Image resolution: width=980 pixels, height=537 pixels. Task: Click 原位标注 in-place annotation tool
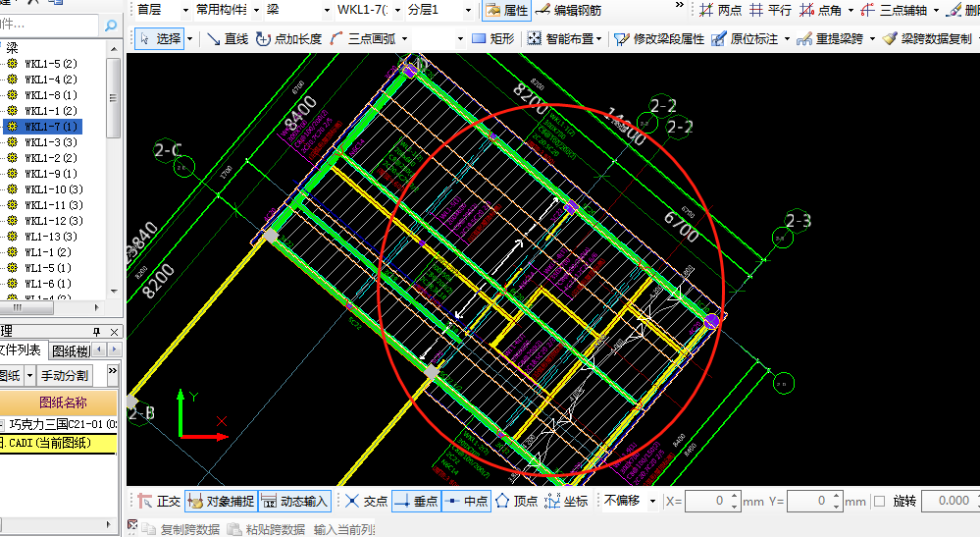click(745, 38)
